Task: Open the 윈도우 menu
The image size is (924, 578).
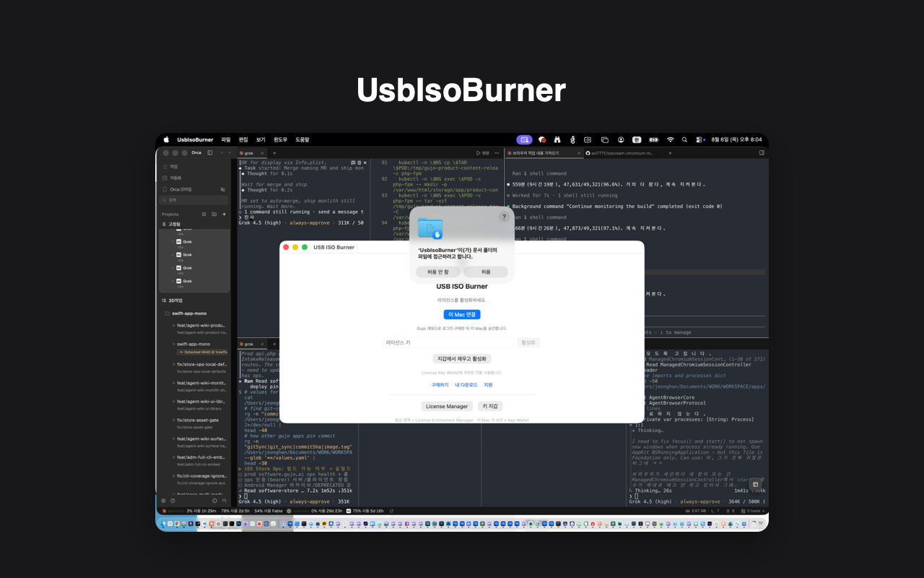Action: coord(281,139)
